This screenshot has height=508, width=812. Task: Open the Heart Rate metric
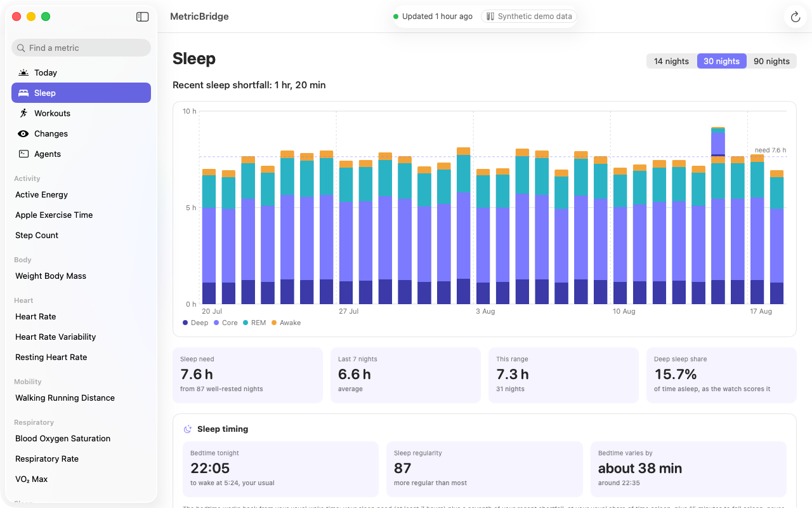(x=81, y=316)
